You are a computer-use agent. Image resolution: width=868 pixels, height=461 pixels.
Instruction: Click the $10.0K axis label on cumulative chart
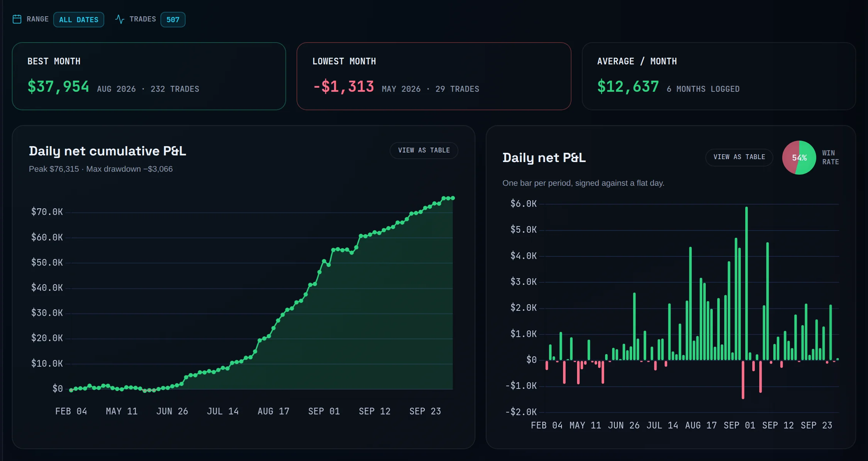point(47,364)
